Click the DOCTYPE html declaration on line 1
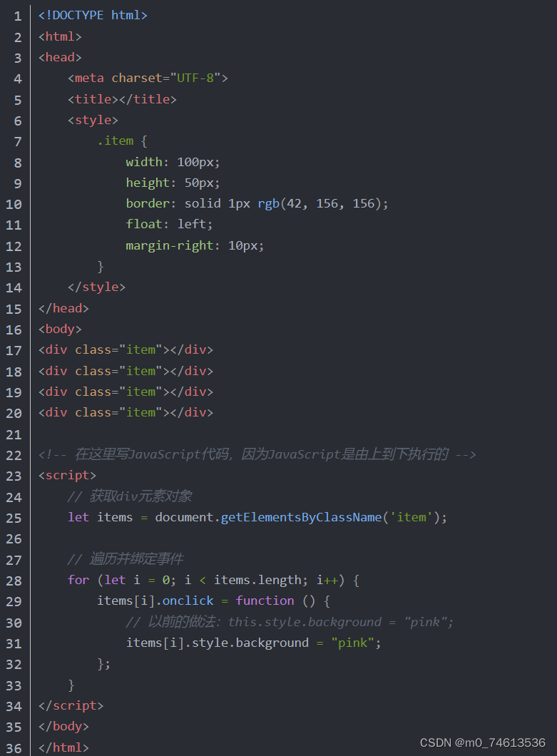Screen dimensions: 557x756 point(93,16)
